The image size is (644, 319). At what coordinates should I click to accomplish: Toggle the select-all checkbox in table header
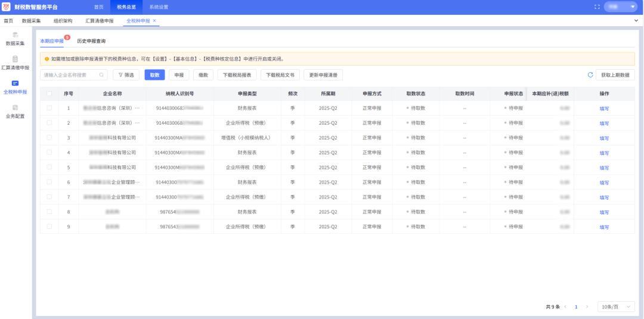(49, 94)
